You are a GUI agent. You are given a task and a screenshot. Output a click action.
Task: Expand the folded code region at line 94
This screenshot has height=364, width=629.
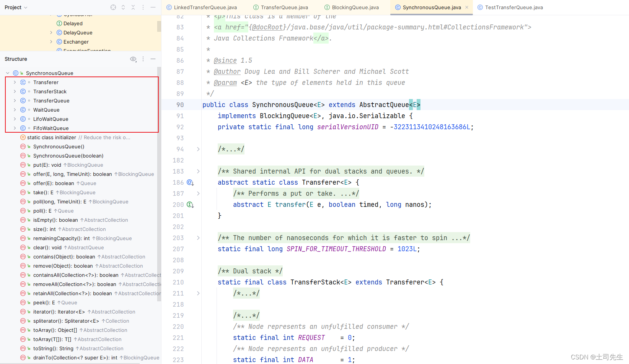(x=198, y=149)
